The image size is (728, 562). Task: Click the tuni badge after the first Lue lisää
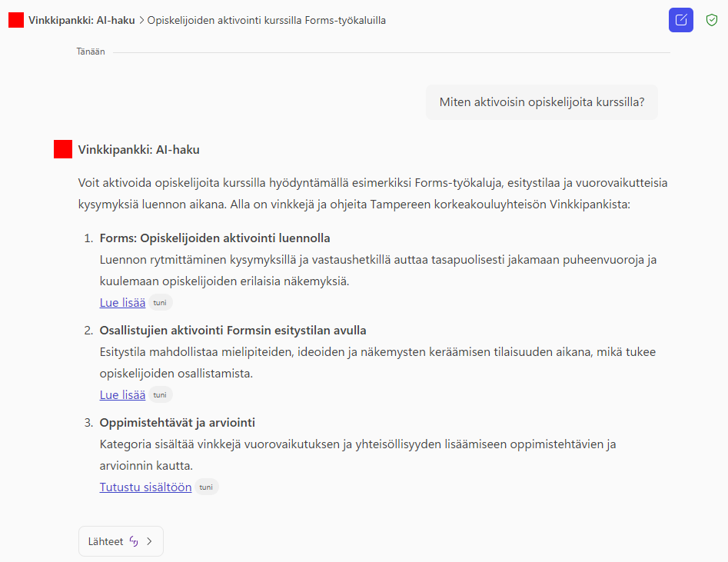[160, 303]
